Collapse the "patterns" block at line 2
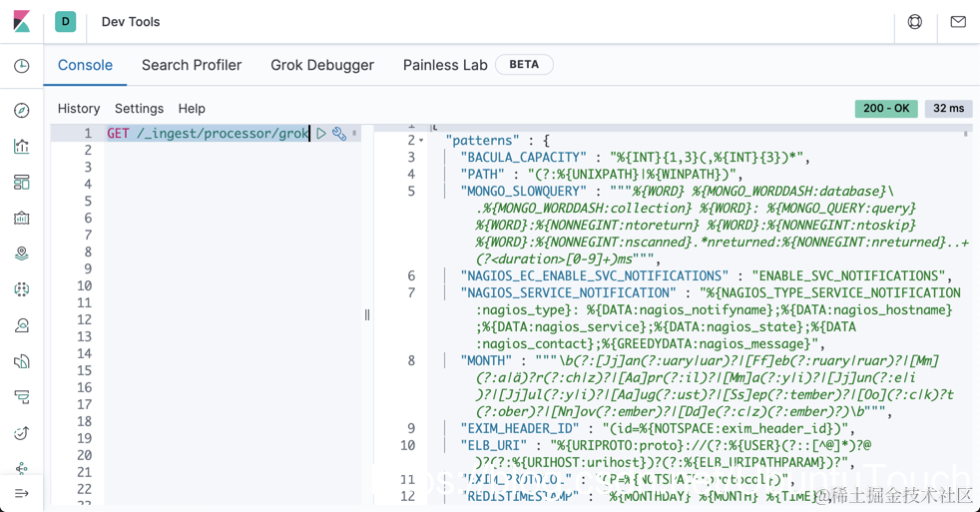The width and height of the screenshot is (980, 512). [421, 141]
